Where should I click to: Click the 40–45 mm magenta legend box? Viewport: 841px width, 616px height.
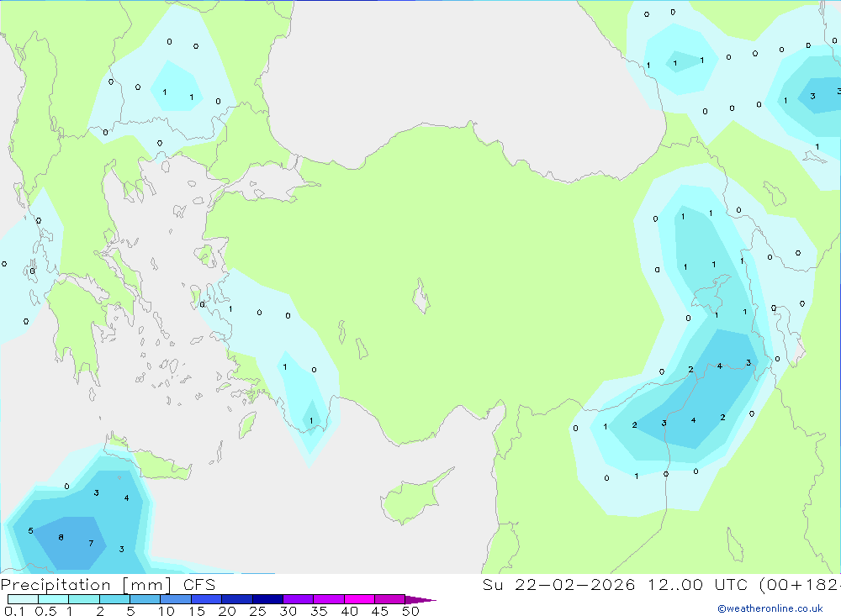click(359, 599)
